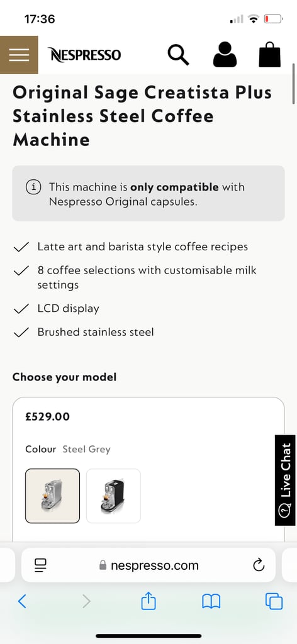Show open tabs in Safari
Viewport: 297px width, 644px height.
tap(274, 602)
